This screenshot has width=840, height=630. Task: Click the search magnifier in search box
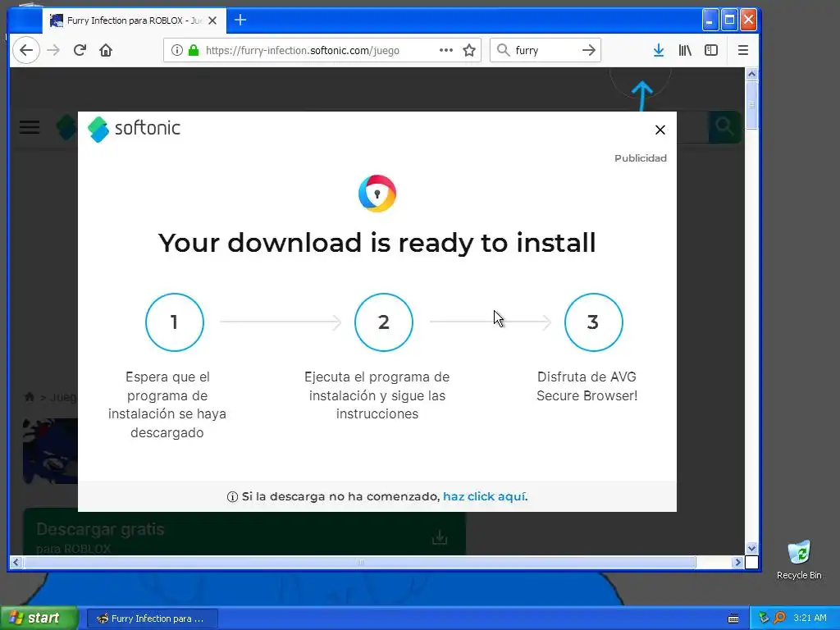click(x=503, y=50)
